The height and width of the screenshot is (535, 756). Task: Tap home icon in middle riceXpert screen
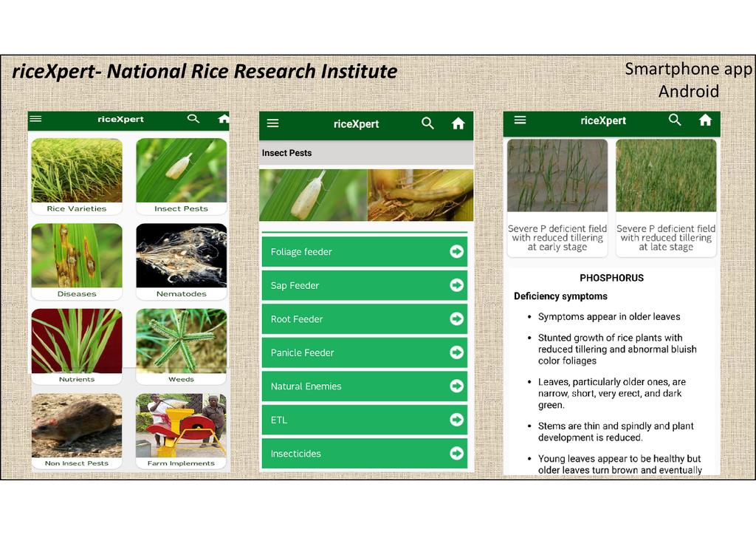[x=458, y=123]
